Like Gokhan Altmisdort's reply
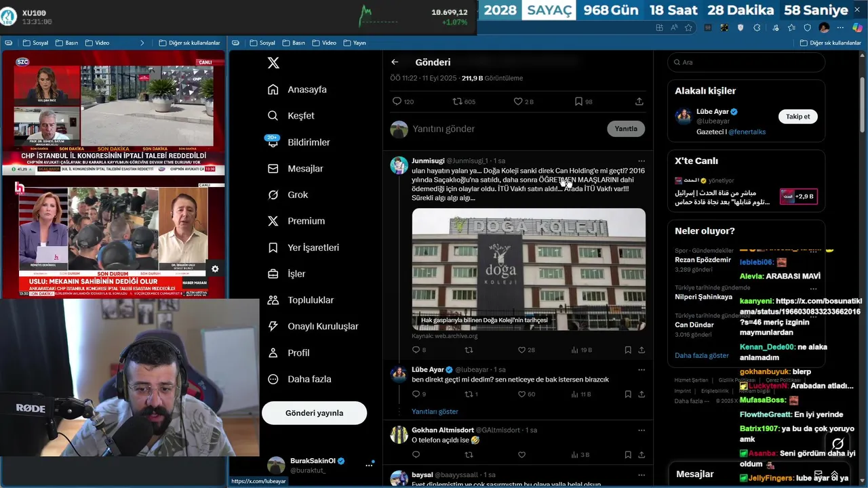 (521, 455)
